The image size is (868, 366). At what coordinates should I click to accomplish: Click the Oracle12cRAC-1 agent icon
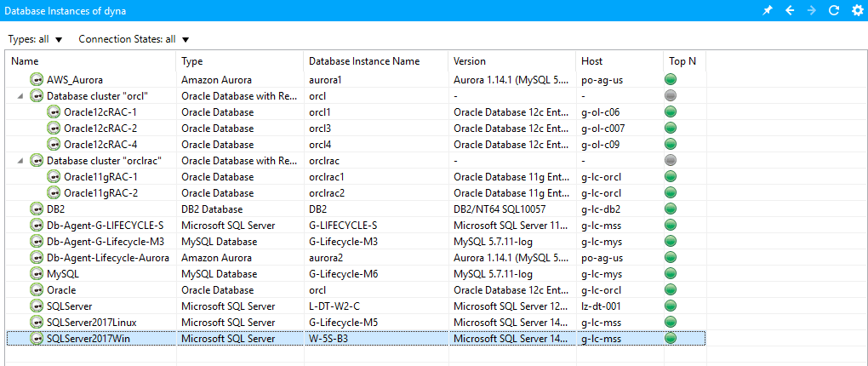[54, 112]
